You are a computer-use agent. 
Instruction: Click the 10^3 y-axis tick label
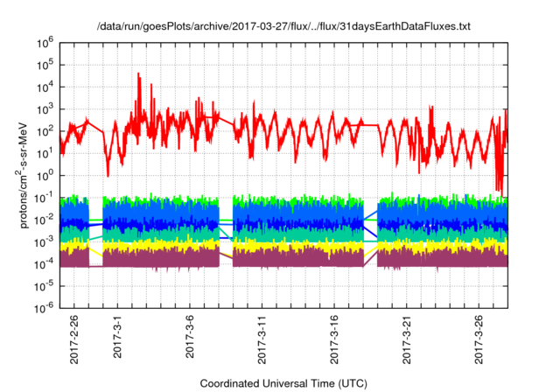[x=49, y=108]
